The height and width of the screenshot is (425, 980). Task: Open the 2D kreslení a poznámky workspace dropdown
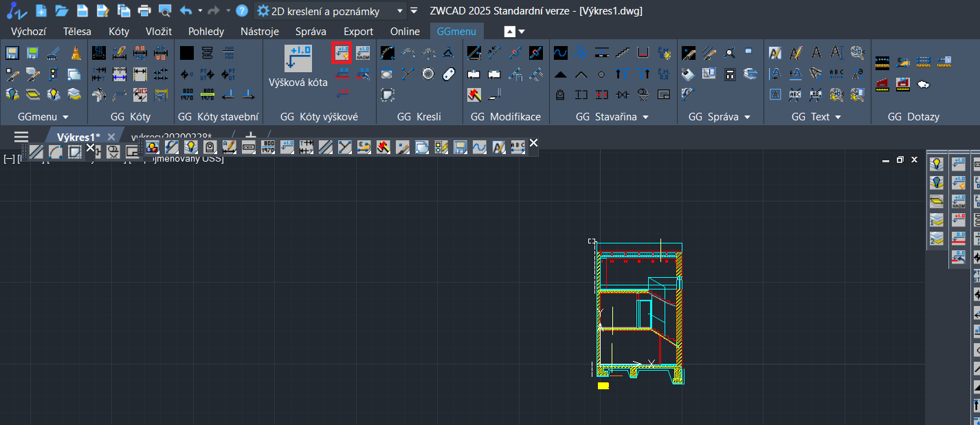[x=400, y=11]
